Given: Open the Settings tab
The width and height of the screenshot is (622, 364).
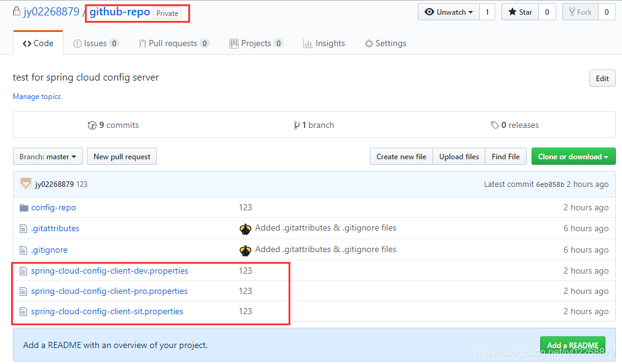Looking at the screenshot, I should (x=386, y=43).
